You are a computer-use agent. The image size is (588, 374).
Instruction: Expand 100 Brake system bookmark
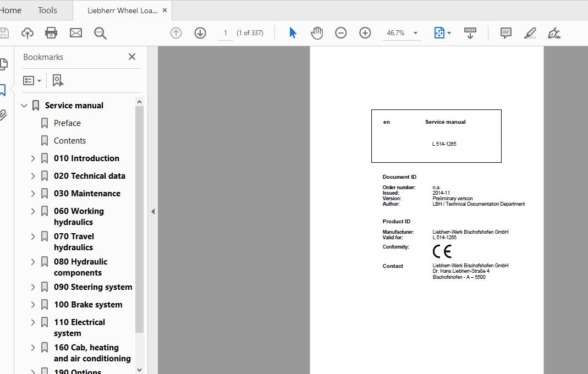pos(33,305)
